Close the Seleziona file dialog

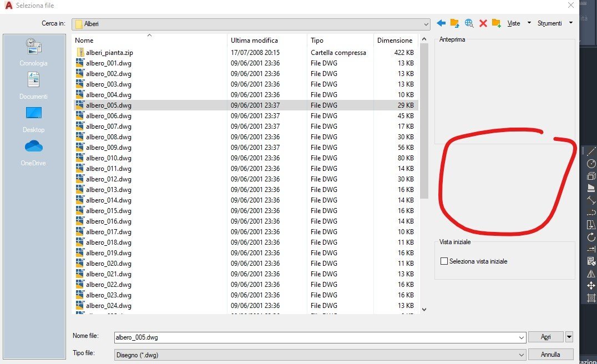pyautogui.click(x=571, y=6)
